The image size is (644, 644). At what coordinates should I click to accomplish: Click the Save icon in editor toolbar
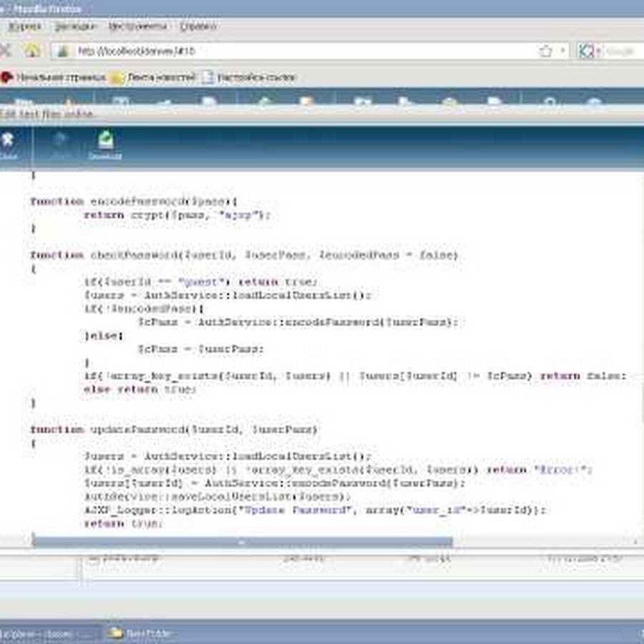click(61, 143)
